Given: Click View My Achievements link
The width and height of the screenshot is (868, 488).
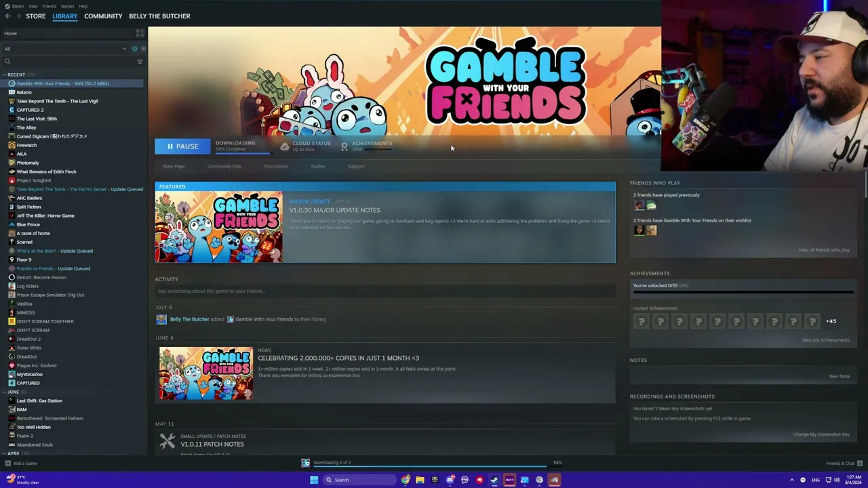Looking at the screenshot, I should pyautogui.click(x=825, y=340).
